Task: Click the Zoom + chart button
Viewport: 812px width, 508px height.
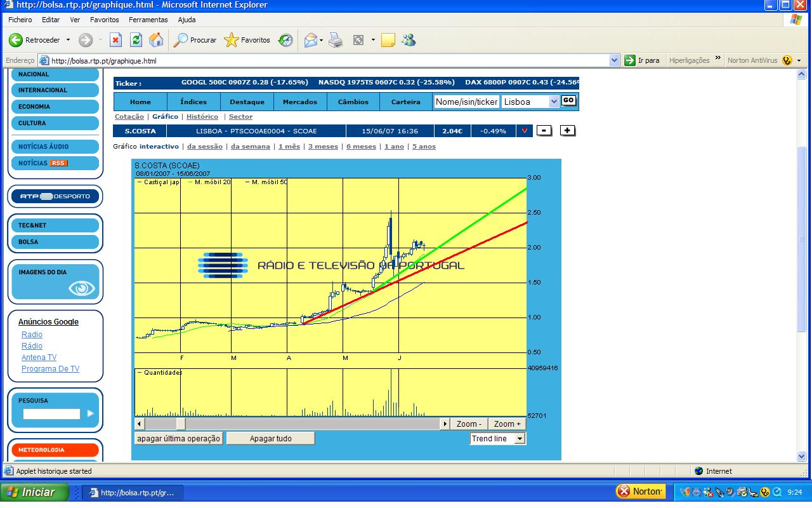Action: coord(507,424)
